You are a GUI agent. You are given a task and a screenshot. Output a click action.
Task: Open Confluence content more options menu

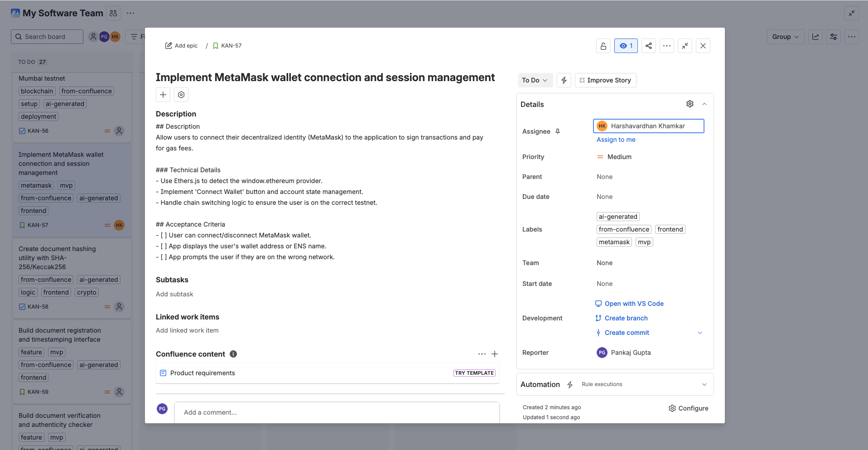(x=482, y=354)
